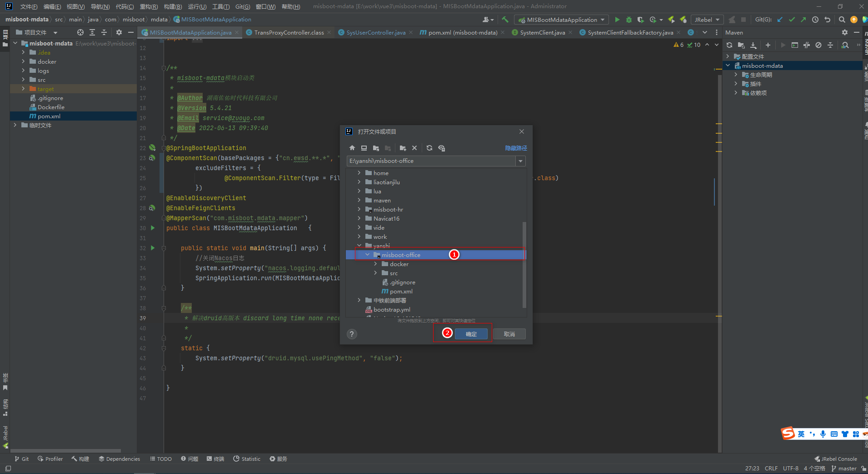Image resolution: width=868 pixels, height=474 pixels.
Task: Run application with the JRebel rocket icon
Action: click(x=671, y=20)
